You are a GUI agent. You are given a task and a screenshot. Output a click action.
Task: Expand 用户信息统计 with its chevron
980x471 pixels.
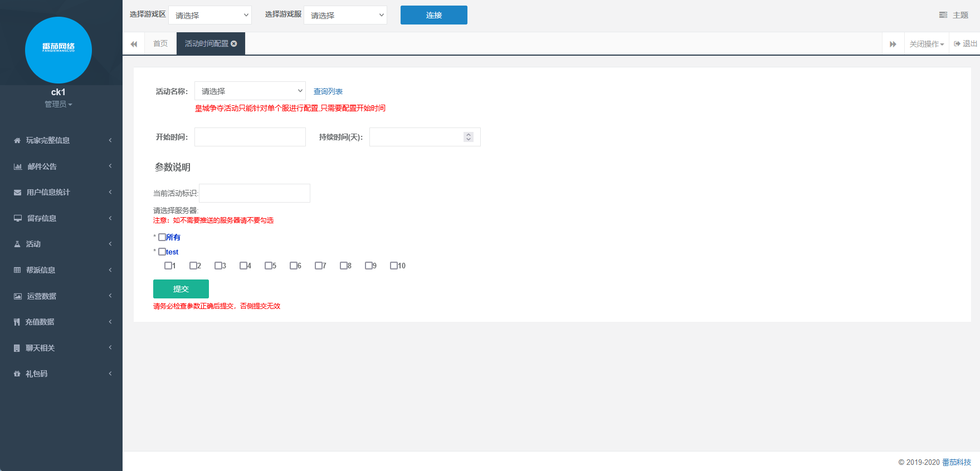tap(110, 192)
